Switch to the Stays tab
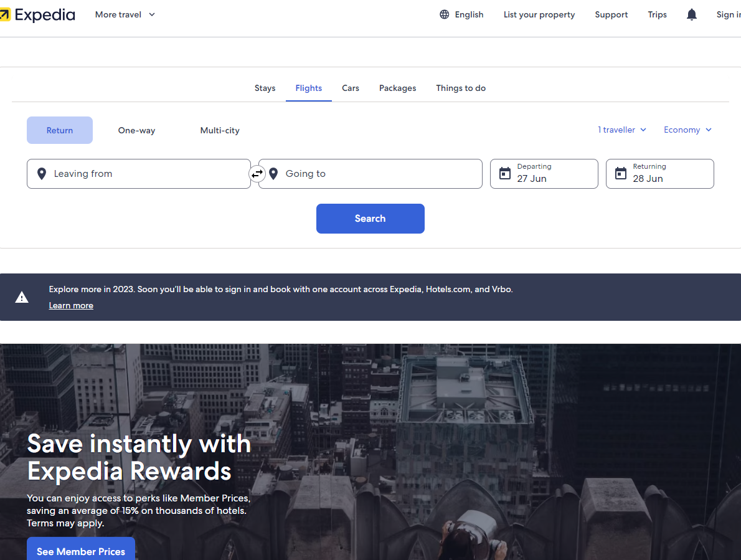741x560 pixels. 265,88
